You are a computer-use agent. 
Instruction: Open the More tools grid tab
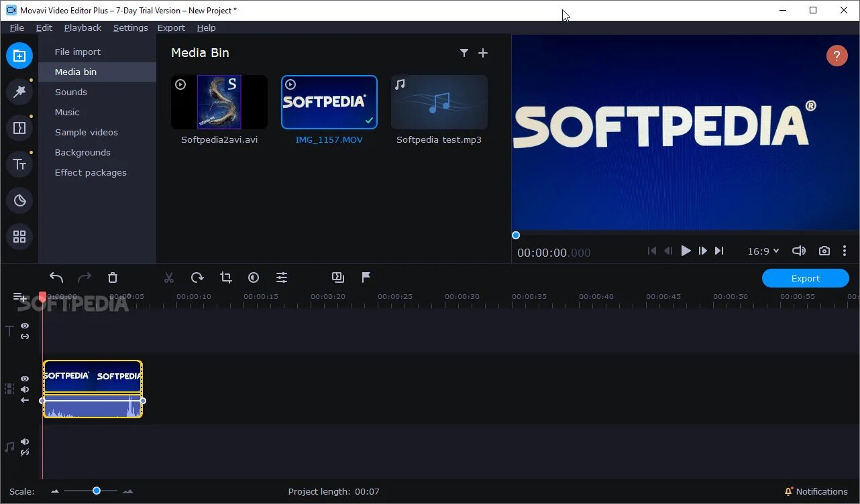point(19,236)
